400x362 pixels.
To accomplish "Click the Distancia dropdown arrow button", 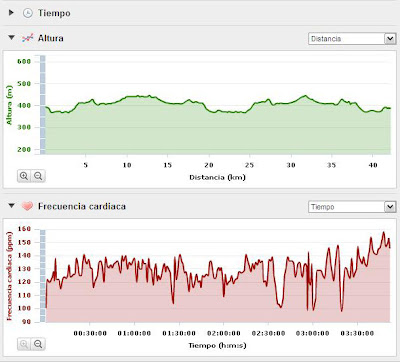I will 390,39.
